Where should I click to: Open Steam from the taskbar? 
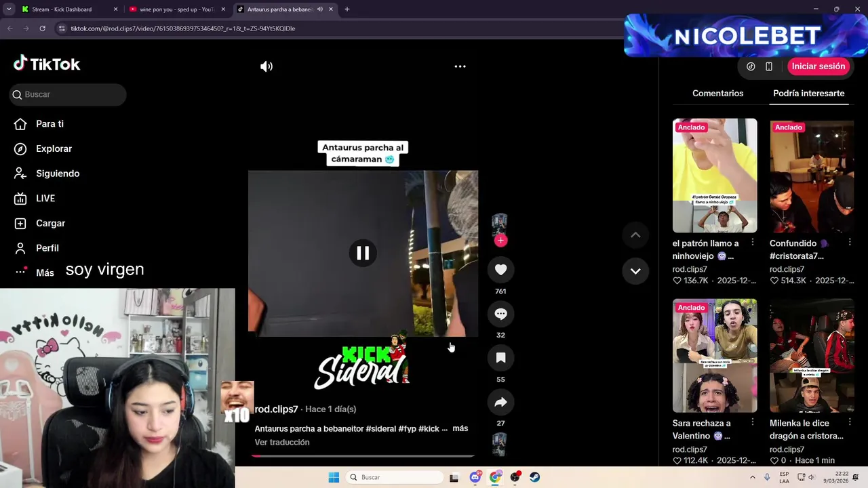534,477
